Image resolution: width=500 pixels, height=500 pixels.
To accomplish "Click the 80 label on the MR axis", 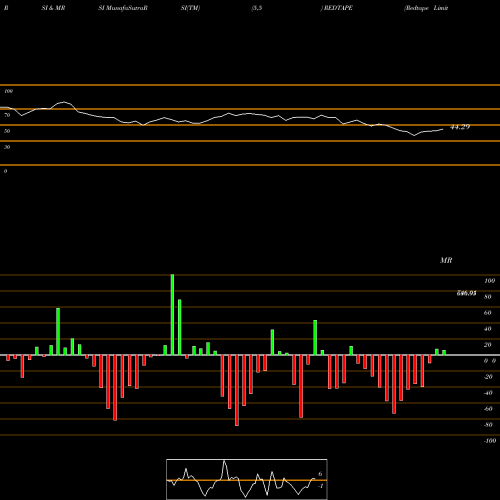I will pyautogui.click(x=488, y=297).
